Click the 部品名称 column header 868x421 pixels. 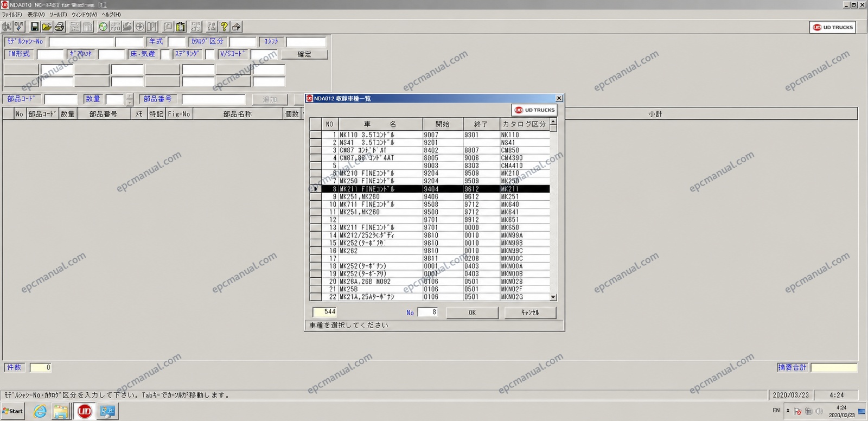(x=238, y=114)
